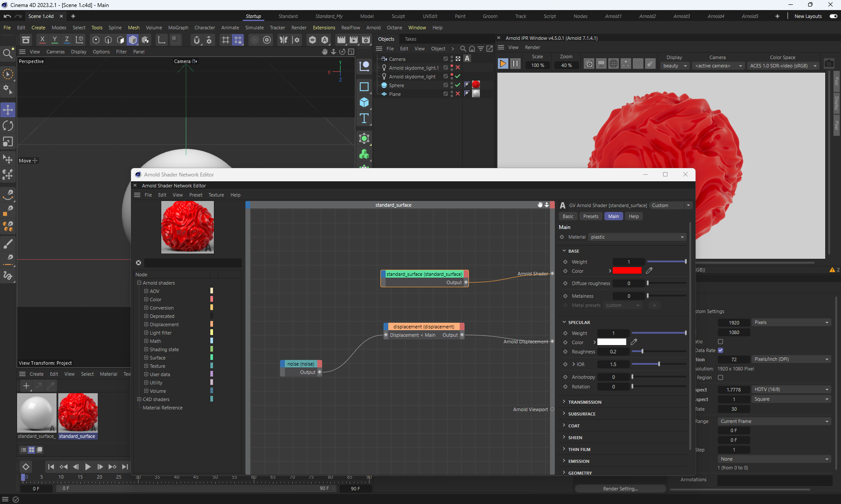Open the white Specular Color swatch

611,342
